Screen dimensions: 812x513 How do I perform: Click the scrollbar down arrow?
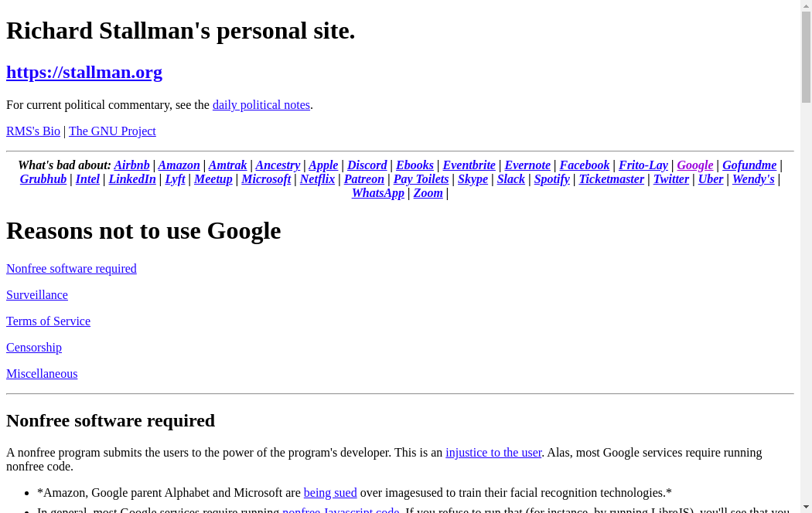(806, 507)
